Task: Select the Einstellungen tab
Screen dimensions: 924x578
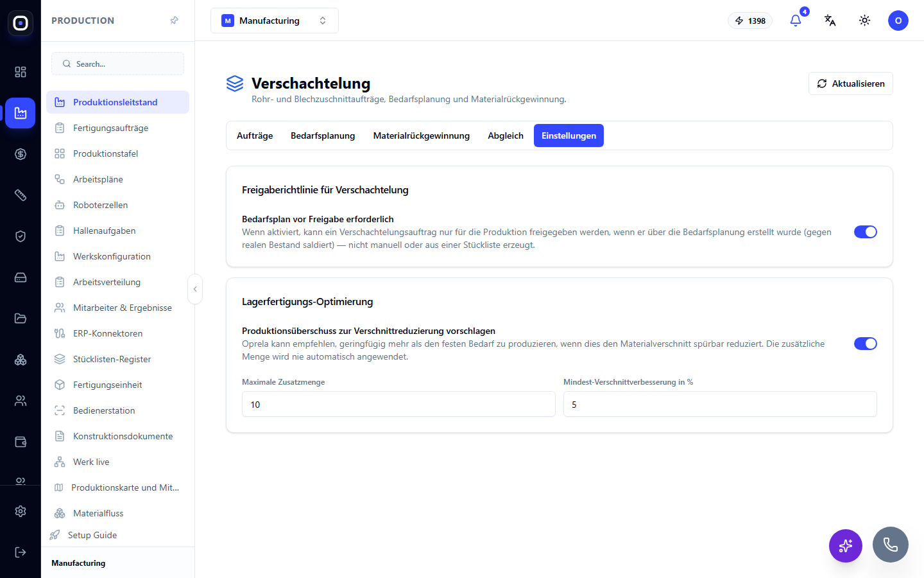Action: (x=569, y=136)
